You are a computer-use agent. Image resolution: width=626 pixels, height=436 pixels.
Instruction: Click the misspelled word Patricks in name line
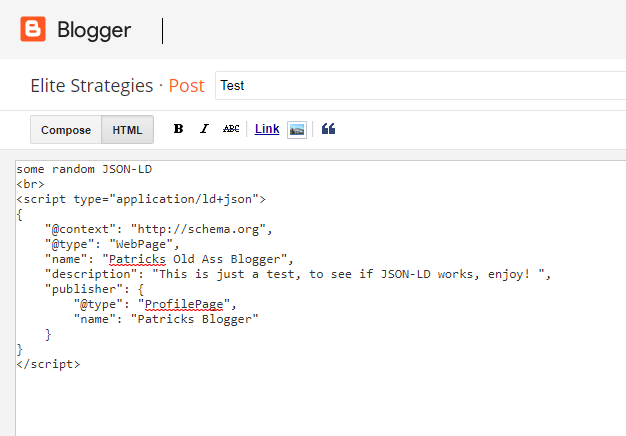pos(137,260)
